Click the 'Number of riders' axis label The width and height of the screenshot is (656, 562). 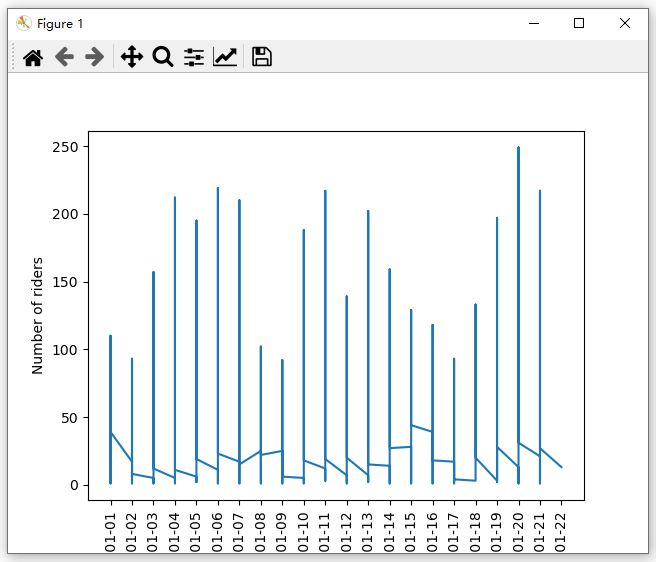(37, 316)
